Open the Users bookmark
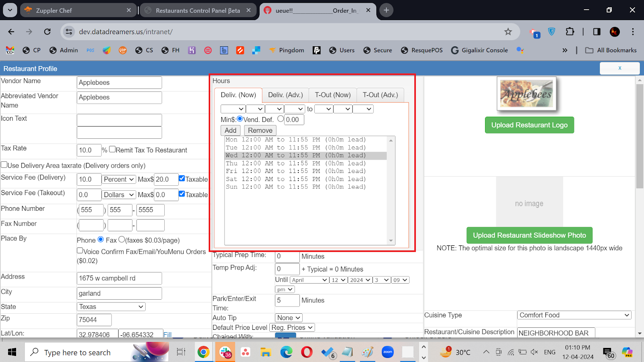 coord(342,50)
